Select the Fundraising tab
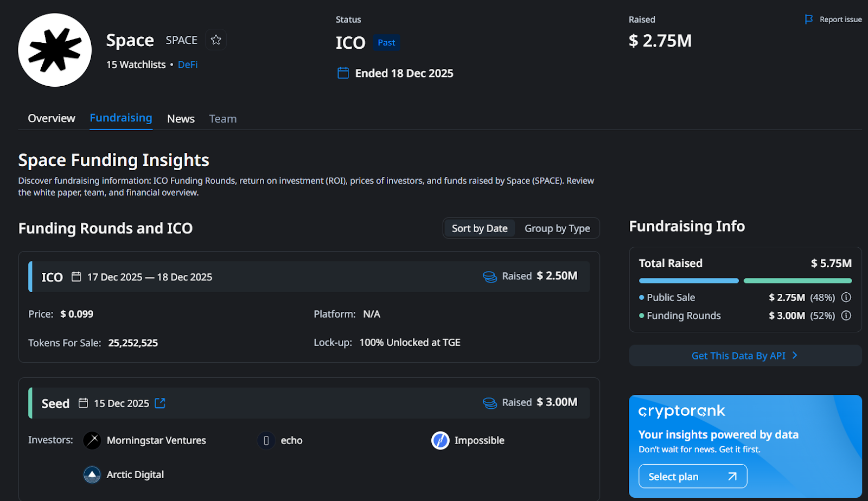868x501 pixels. [121, 118]
